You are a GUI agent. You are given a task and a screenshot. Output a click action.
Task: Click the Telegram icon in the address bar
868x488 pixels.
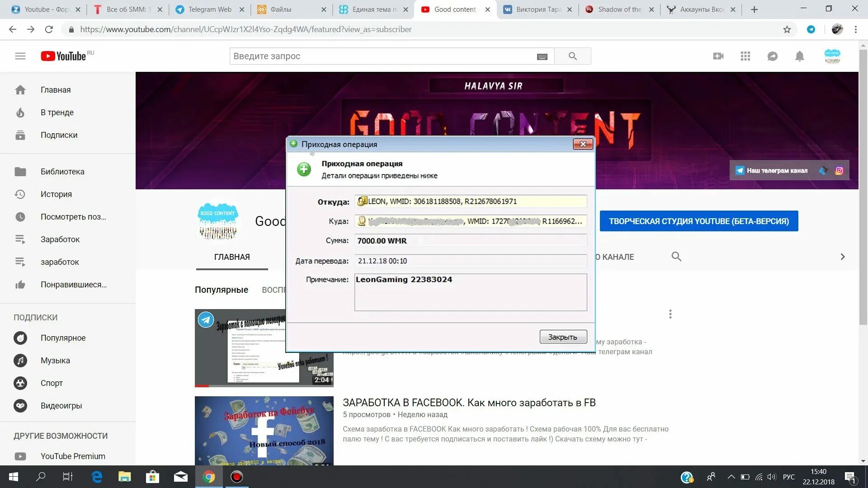(811, 29)
